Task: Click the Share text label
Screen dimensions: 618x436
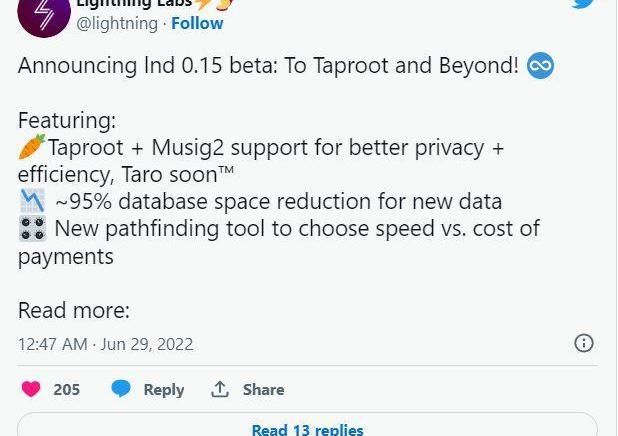Action: point(264,389)
